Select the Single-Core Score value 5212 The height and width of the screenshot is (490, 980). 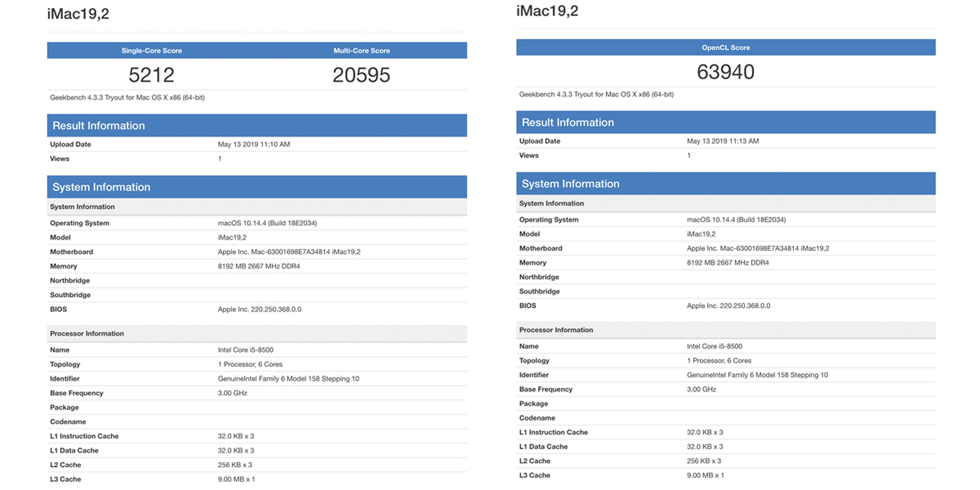point(151,75)
